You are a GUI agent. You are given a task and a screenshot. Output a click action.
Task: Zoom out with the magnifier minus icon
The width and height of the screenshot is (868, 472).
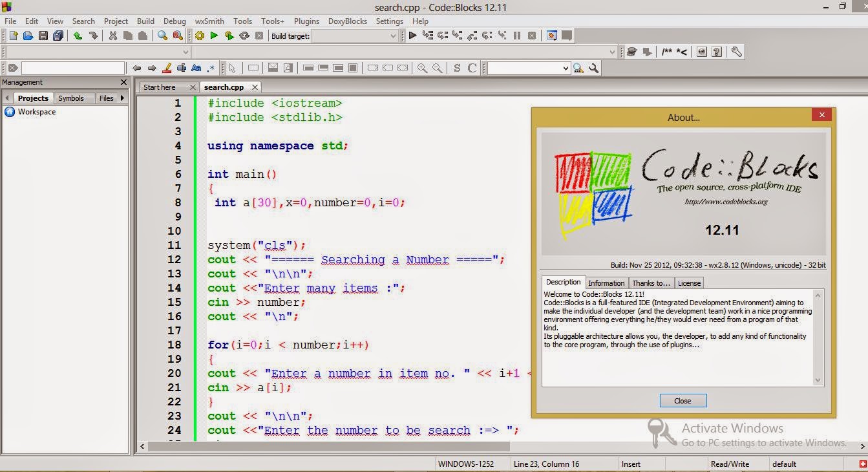(x=438, y=68)
